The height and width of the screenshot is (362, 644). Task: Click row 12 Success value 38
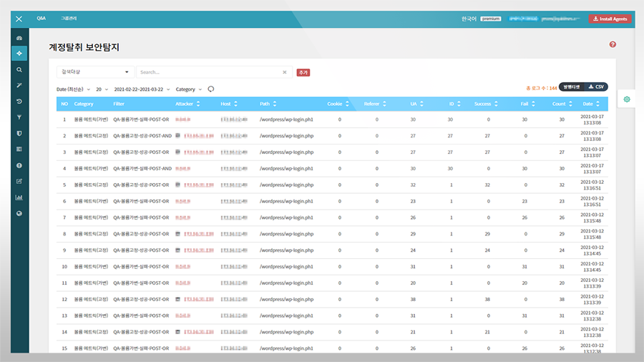coord(487,299)
